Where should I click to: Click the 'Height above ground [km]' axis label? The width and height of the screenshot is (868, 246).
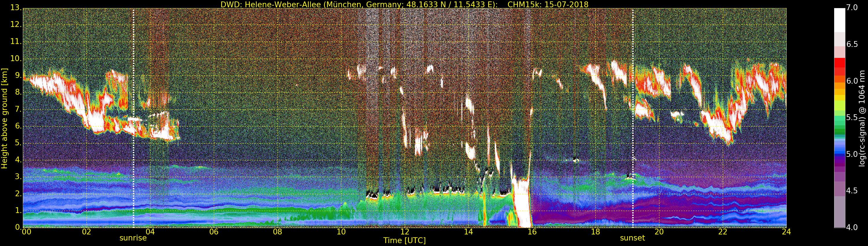pyautogui.click(x=4, y=118)
